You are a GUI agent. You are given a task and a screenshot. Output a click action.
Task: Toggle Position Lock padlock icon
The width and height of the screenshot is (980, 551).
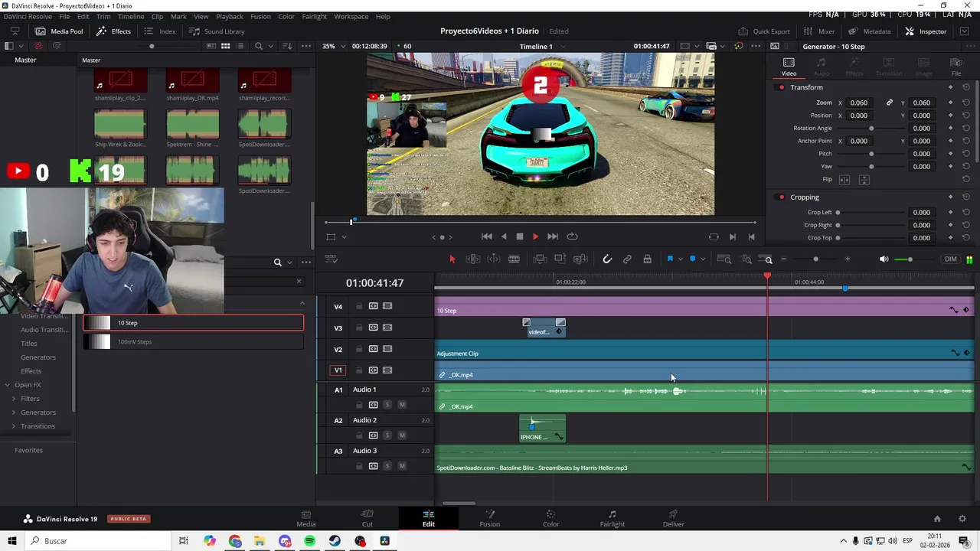point(647,259)
